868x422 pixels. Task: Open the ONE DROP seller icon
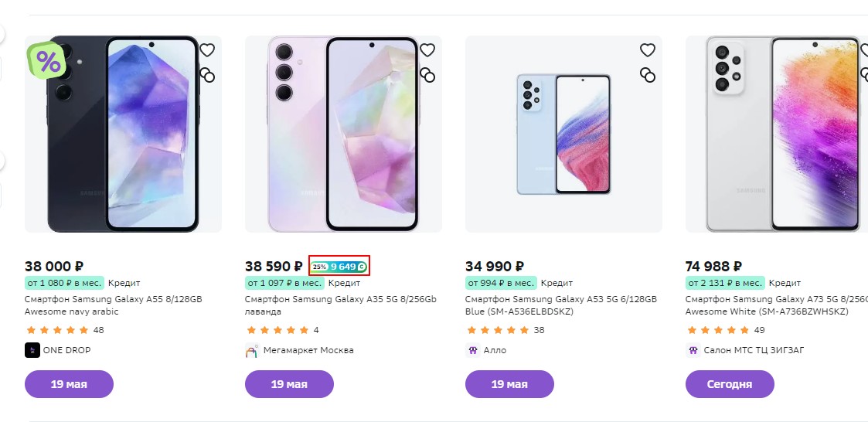tap(32, 350)
